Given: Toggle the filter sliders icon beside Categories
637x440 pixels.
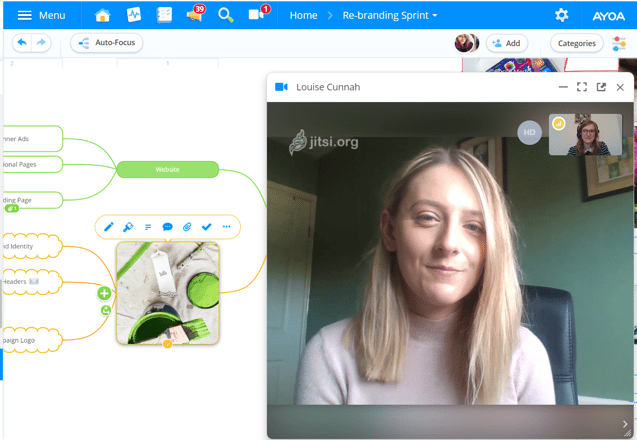Looking at the screenshot, I should point(619,43).
